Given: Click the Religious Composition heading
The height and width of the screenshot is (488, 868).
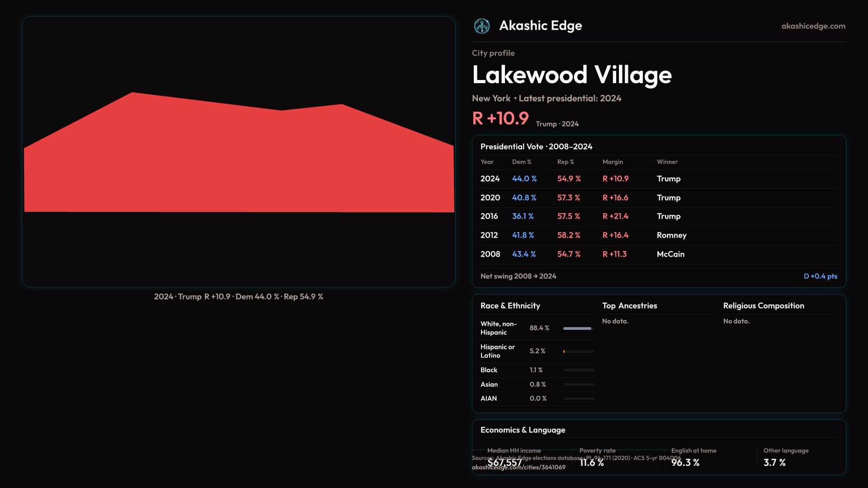Looking at the screenshot, I should point(764,306).
